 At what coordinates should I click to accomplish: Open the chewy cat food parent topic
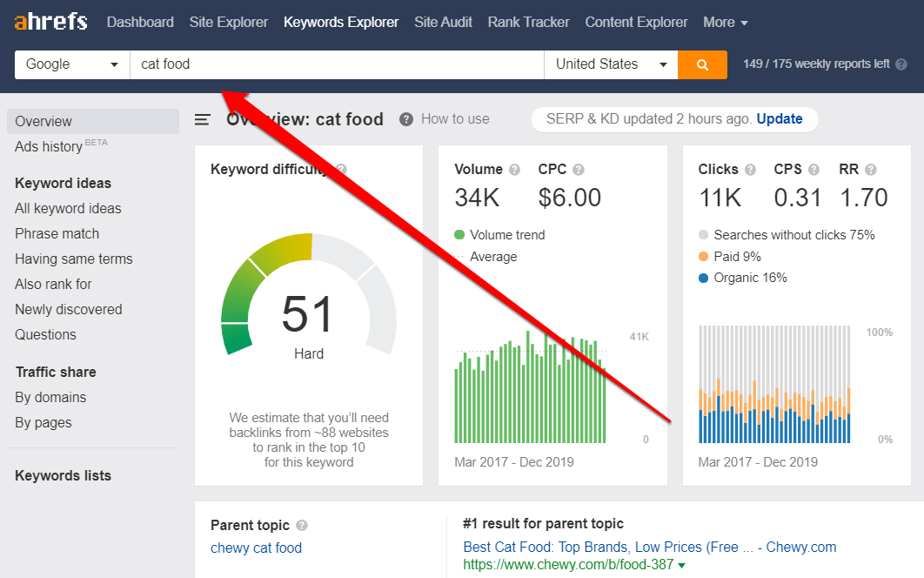click(x=257, y=548)
